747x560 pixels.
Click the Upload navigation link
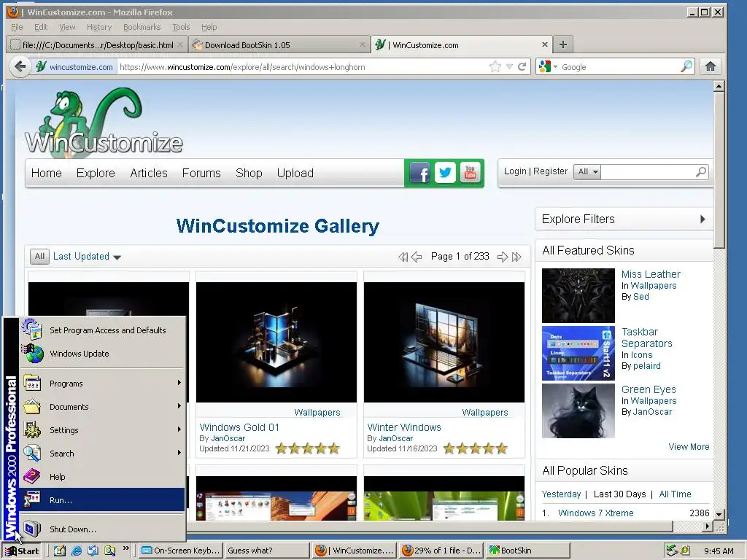tap(295, 173)
